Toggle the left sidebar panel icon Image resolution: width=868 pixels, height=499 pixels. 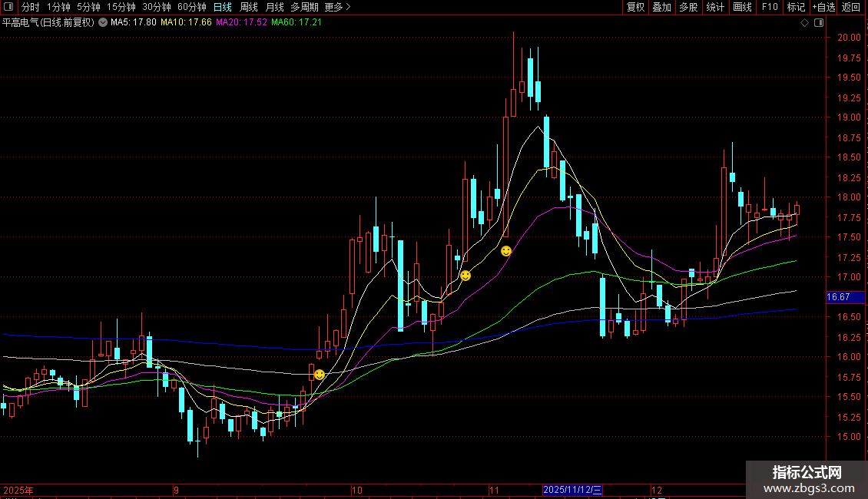pos(8,7)
